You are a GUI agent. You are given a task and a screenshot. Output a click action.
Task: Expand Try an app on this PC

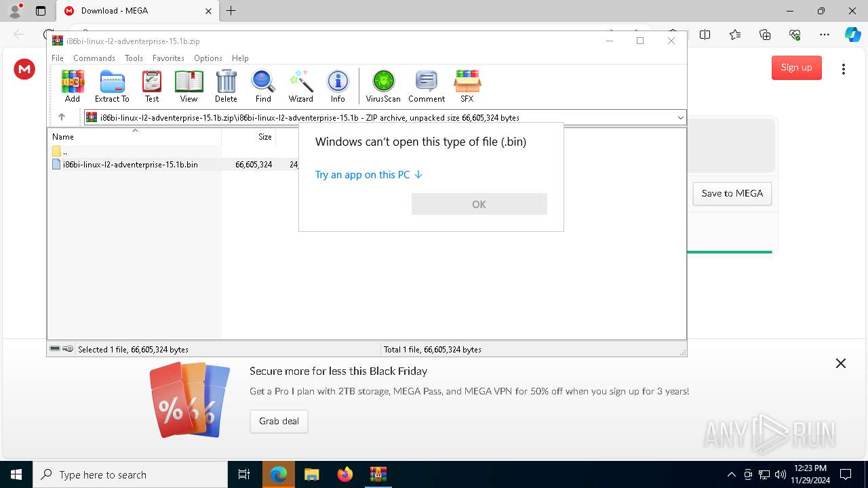[369, 174]
